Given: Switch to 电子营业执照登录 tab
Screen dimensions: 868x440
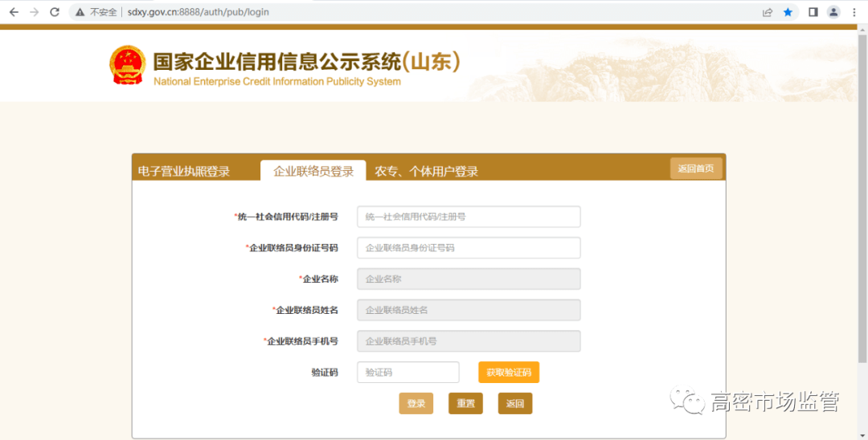Looking at the screenshot, I should [x=184, y=171].
